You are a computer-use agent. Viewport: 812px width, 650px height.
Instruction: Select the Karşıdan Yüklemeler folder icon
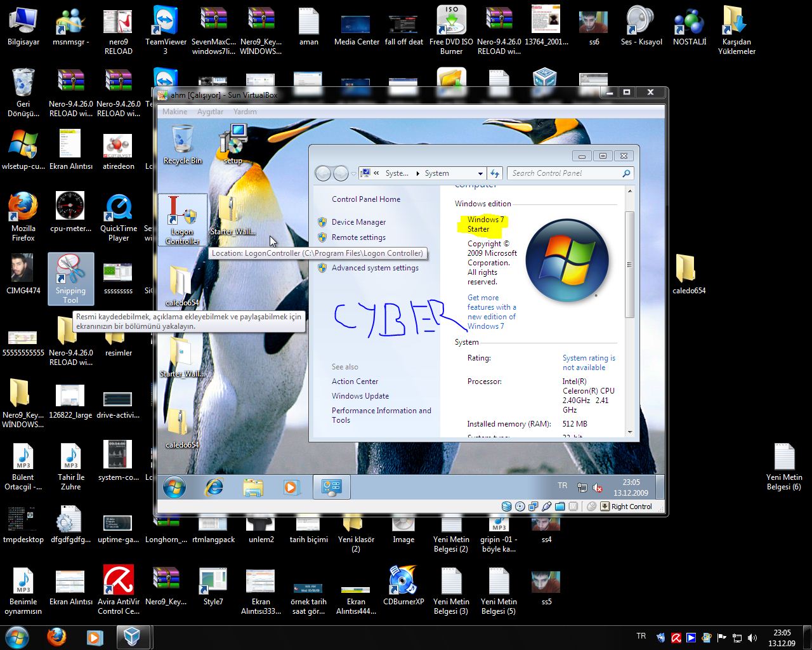click(737, 30)
